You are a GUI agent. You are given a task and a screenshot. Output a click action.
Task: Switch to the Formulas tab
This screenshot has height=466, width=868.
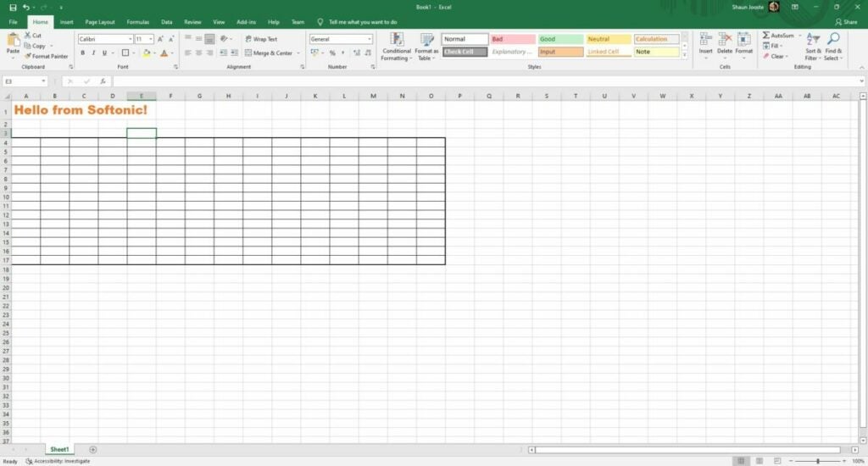pyautogui.click(x=138, y=22)
